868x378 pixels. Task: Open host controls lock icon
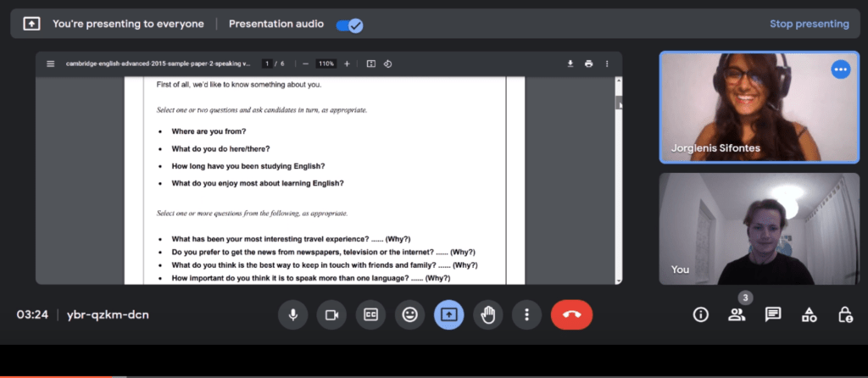pyautogui.click(x=844, y=314)
